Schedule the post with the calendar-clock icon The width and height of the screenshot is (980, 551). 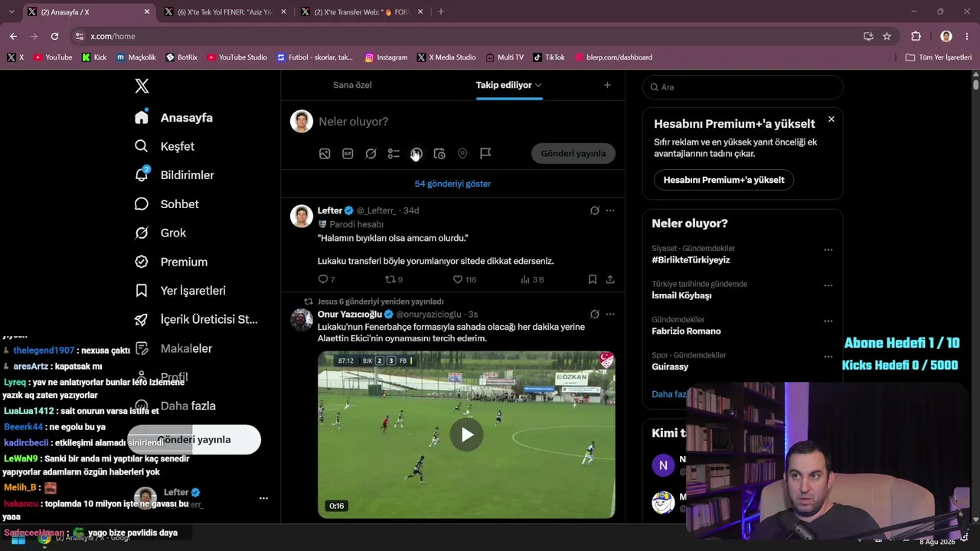click(439, 154)
